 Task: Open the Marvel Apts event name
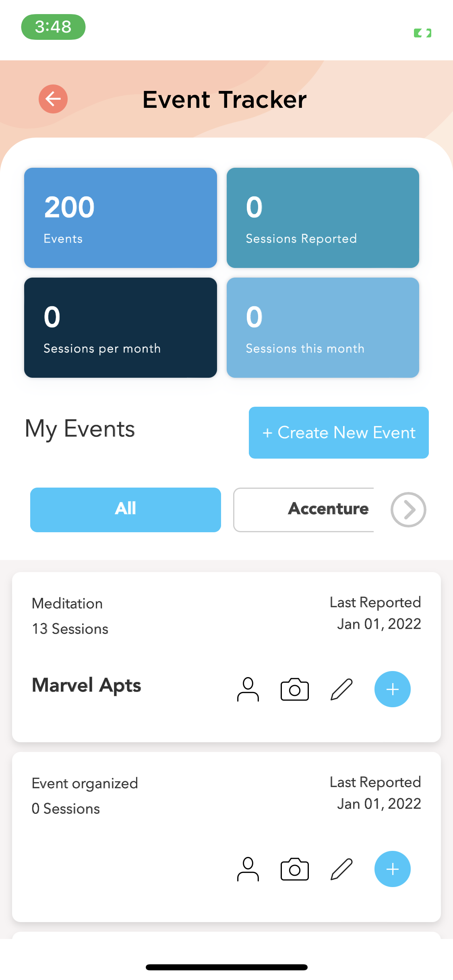[87, 686]
